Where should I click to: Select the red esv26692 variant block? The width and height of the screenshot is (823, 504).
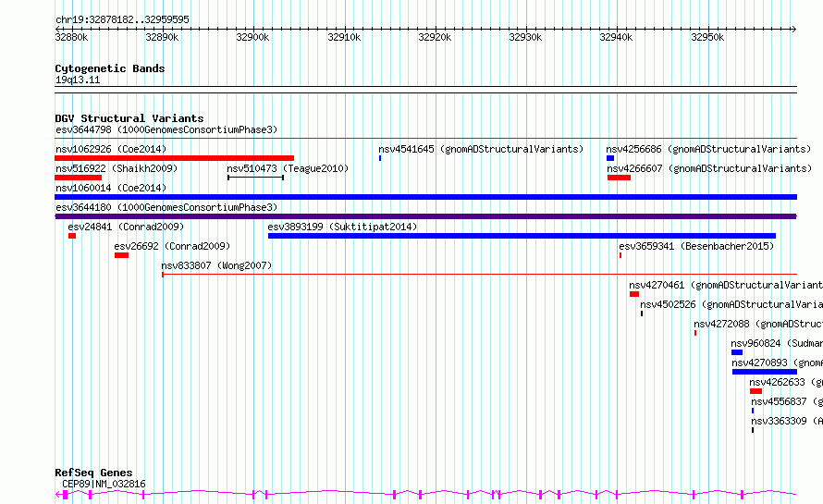pyautogui.click(x=121, y=255)
